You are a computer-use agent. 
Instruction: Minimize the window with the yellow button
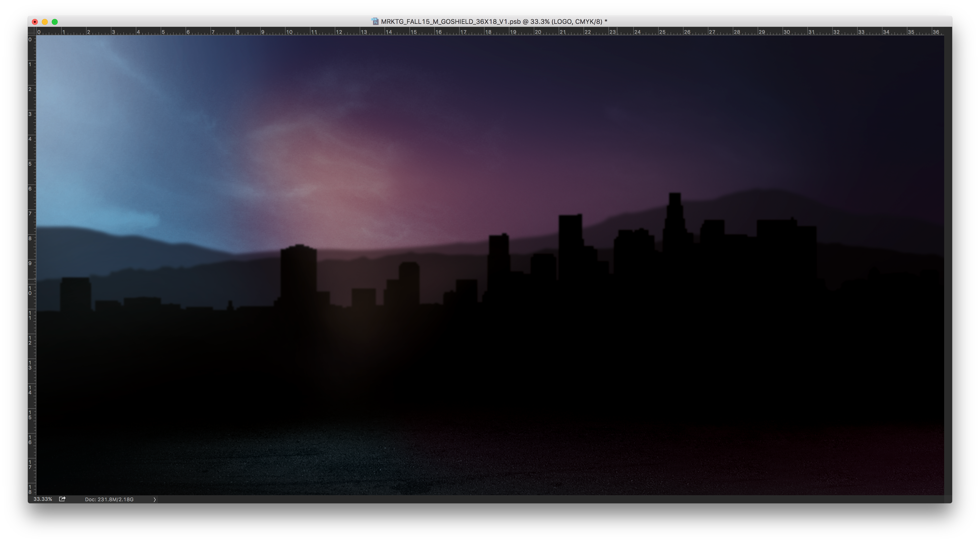45,22
